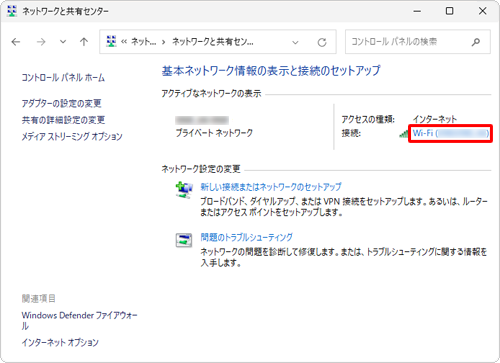The image size is (500, 363).
Task: Go forward with the right arrow
Action: [41, 42]
